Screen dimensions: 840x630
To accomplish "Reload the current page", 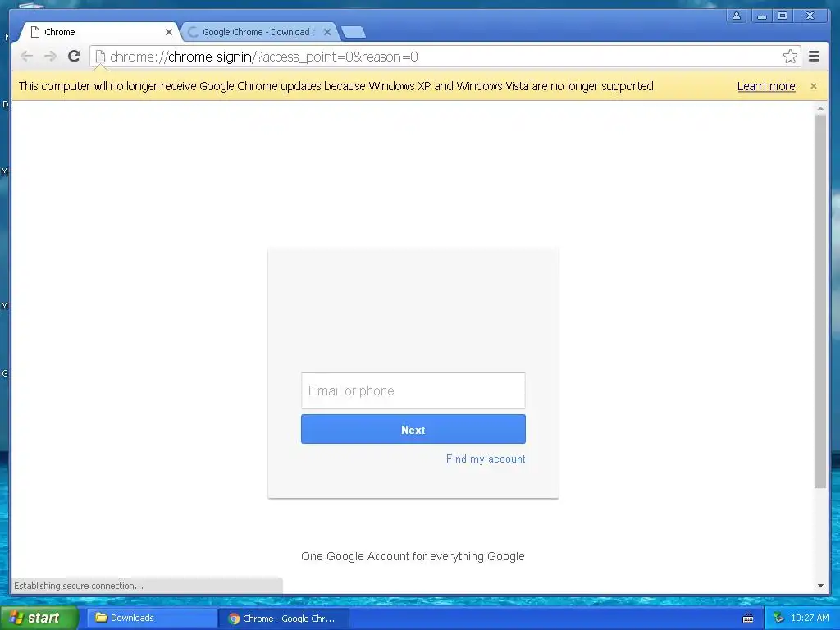I will click(74, 57).
